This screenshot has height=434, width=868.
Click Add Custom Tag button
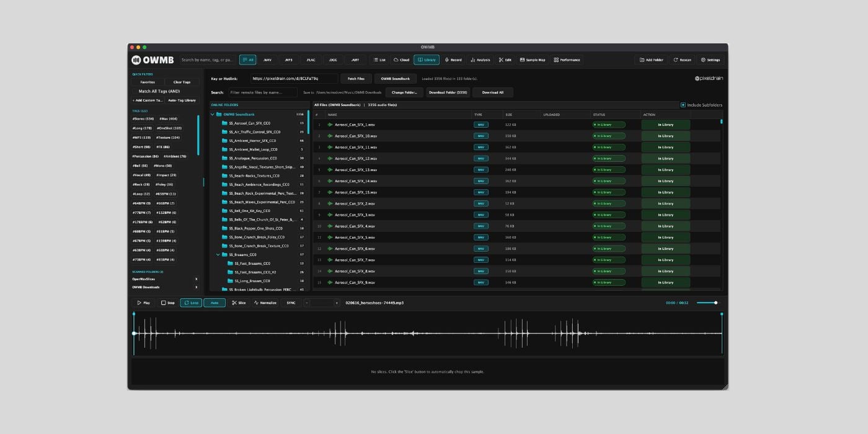click(x=148, y=100)
